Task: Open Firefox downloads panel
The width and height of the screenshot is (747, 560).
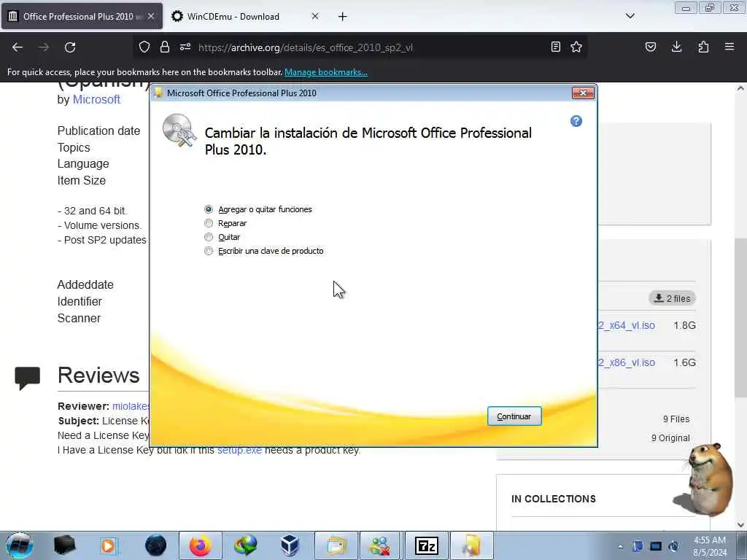Action: coord(676,47)
